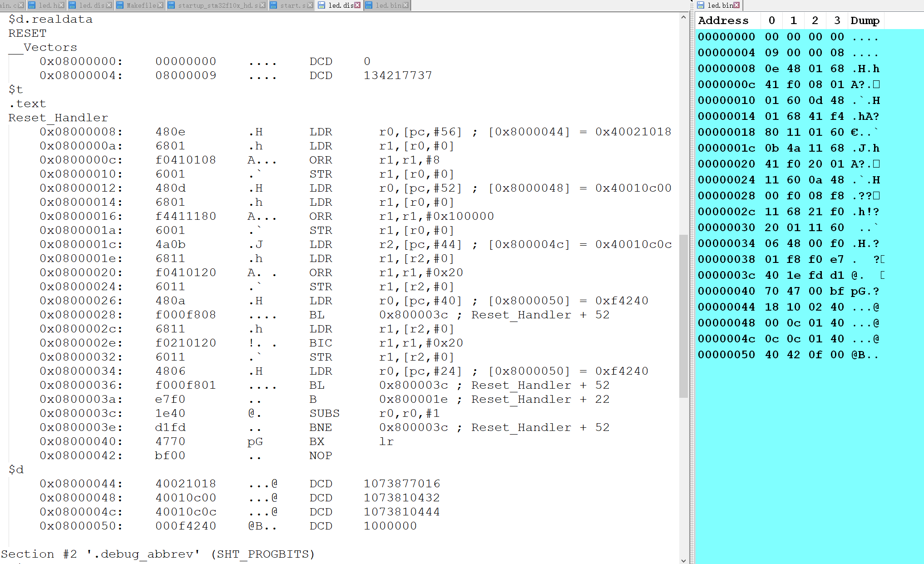Image resolution: width=924 pixels, height=564 pixels.
Task: Click the file icon on the main.c tab
Action: (x=1, y=5)
